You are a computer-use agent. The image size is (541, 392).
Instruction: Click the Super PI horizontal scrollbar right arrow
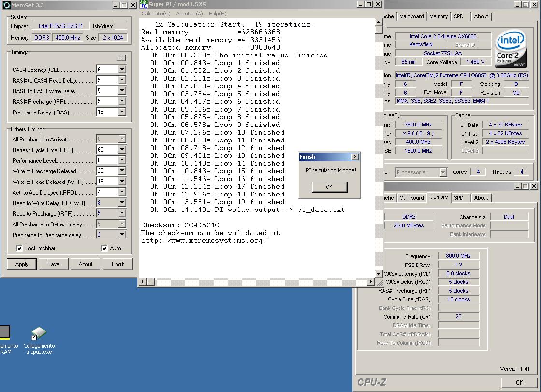tap(371, 282)
